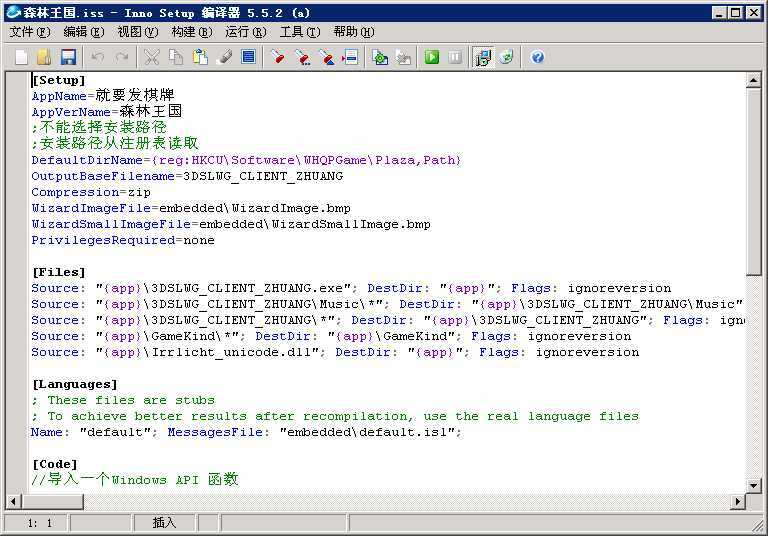Click the Paste clipboard icon
Image resolution: width=768 pixels, height=536 pixels.
(201, 57)
